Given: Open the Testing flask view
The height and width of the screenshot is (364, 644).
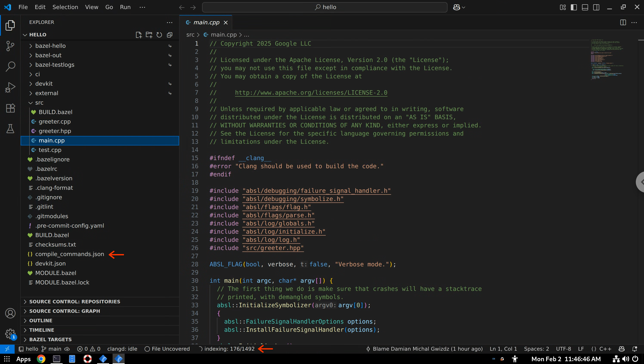Looking at the screenshot, I should pyautogui.click(x=10, y=128).
